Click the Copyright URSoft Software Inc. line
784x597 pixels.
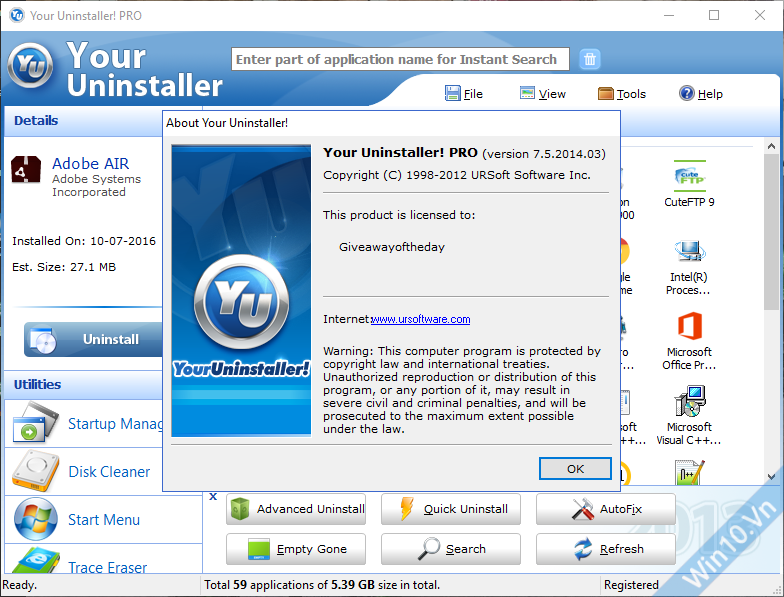tap(456, 175)
